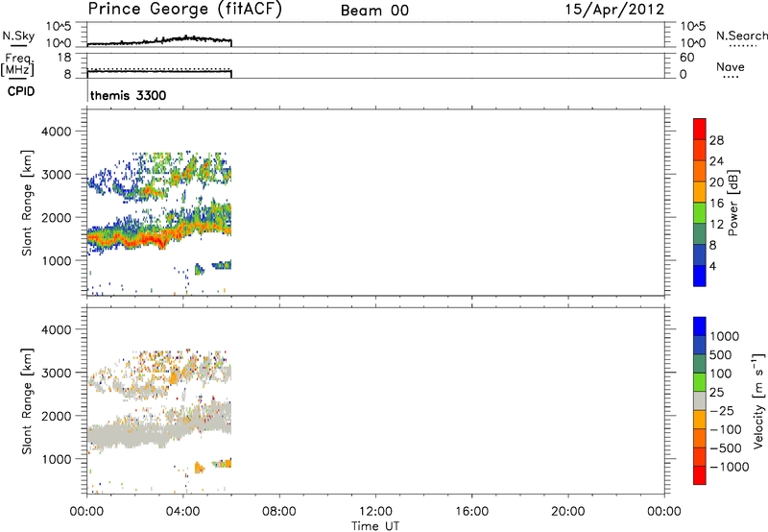Click the N.Sky legend label
The height and width of the screenshot is (532, 768).
click(18, 36)
